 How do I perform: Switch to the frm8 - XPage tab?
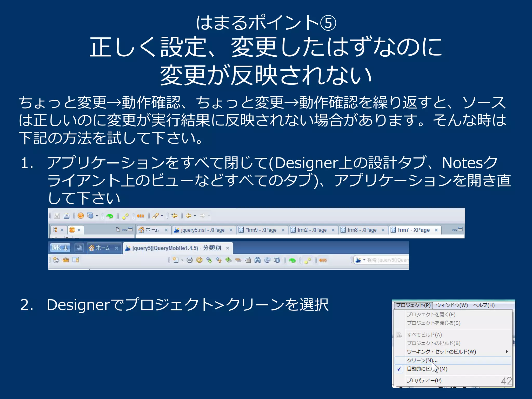pyautogui.click(x=362, y=230)
